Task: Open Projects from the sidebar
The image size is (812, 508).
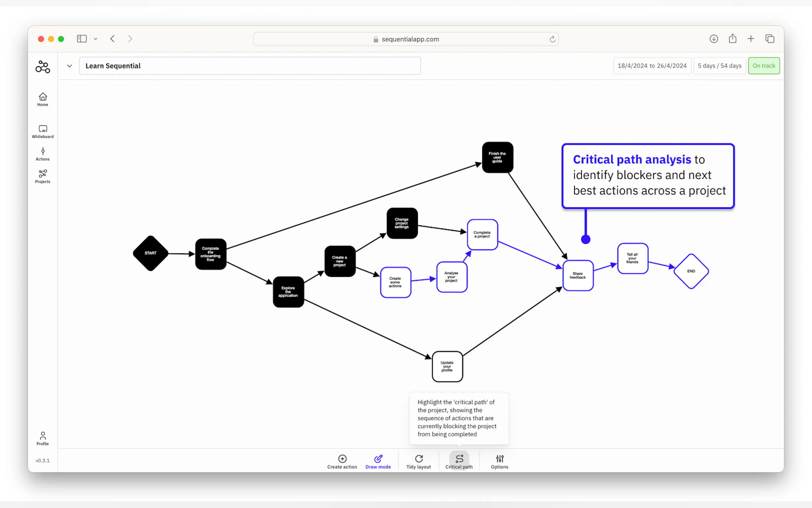Action: coord(43,176)
